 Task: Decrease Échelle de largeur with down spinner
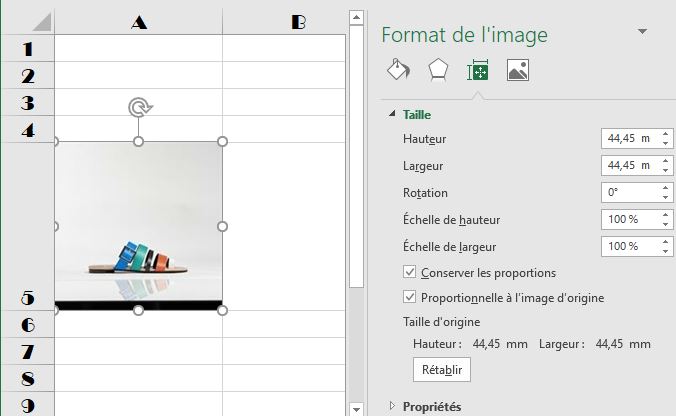(666, 251)
